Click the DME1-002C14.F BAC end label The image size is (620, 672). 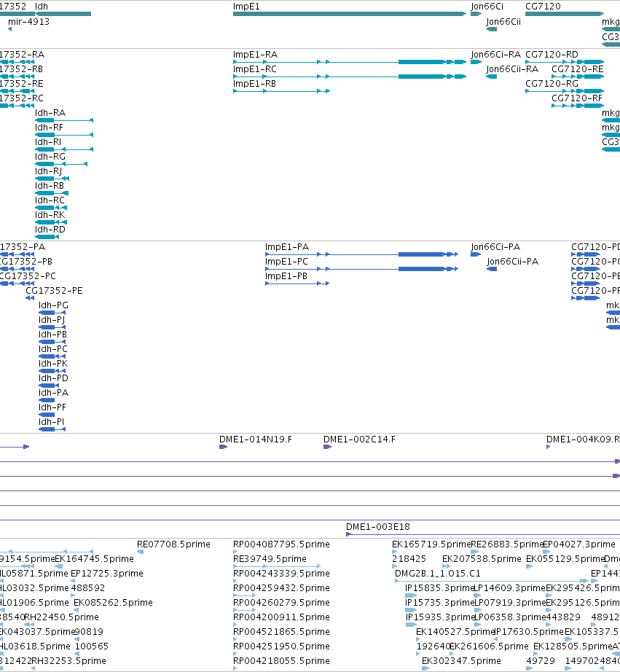pos(359,439)
